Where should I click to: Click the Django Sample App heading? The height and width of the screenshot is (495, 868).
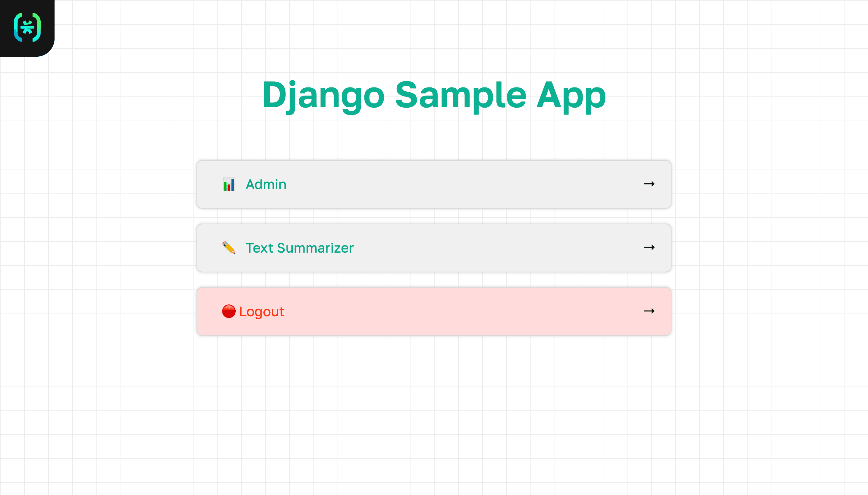point(434,95)
